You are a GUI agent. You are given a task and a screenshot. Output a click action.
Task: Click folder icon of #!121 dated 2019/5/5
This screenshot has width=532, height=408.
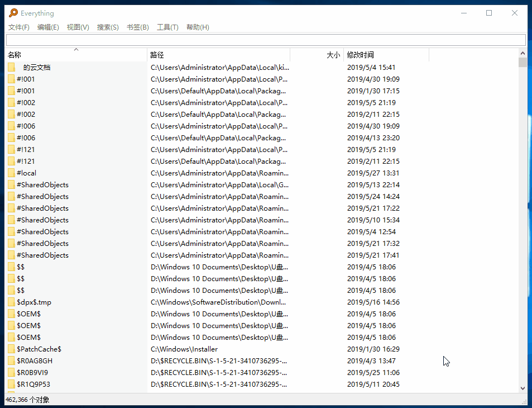[12, 149]
